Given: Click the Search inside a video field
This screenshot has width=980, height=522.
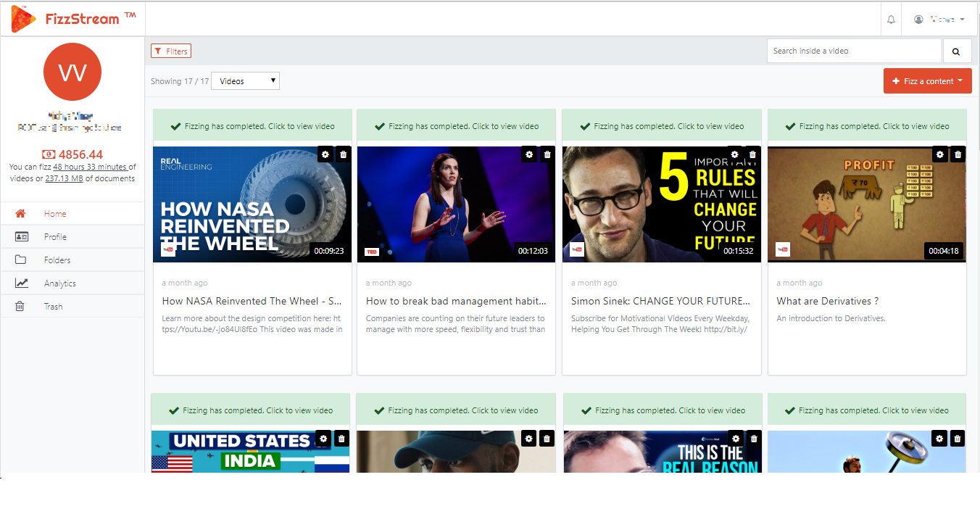Looking at the screenshot, I should (x=854, y=51).
